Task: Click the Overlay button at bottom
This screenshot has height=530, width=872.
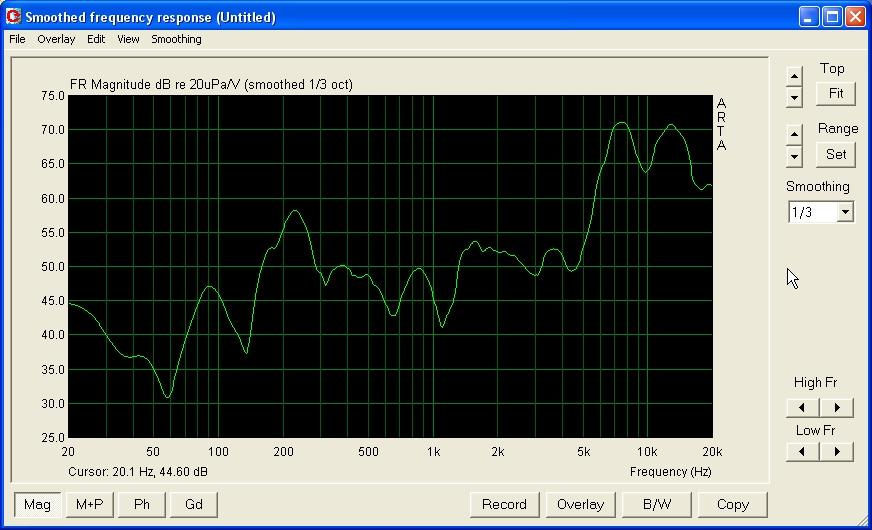Action: pyautogui.click(x=581, y=504)
